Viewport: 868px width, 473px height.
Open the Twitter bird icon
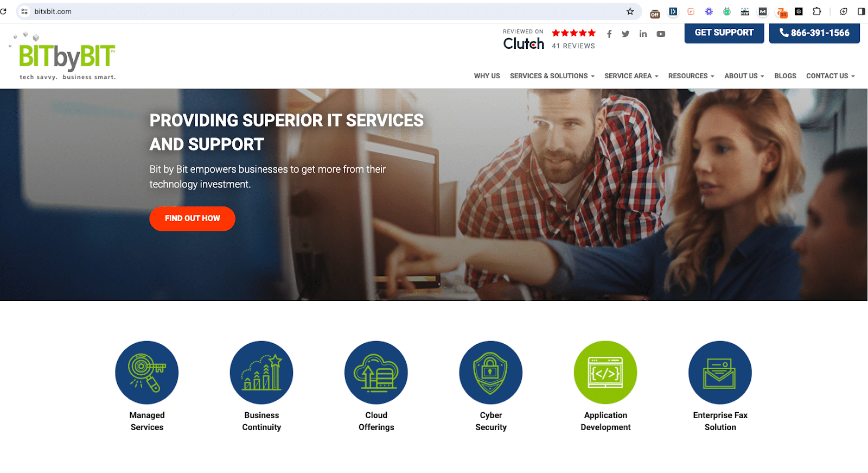(x=626, y=34)
